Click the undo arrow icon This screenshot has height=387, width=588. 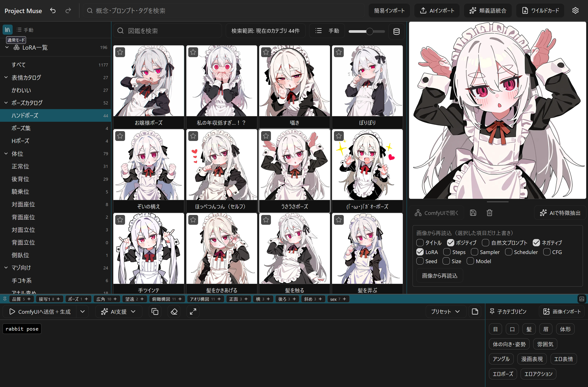[x=53, y=11]
